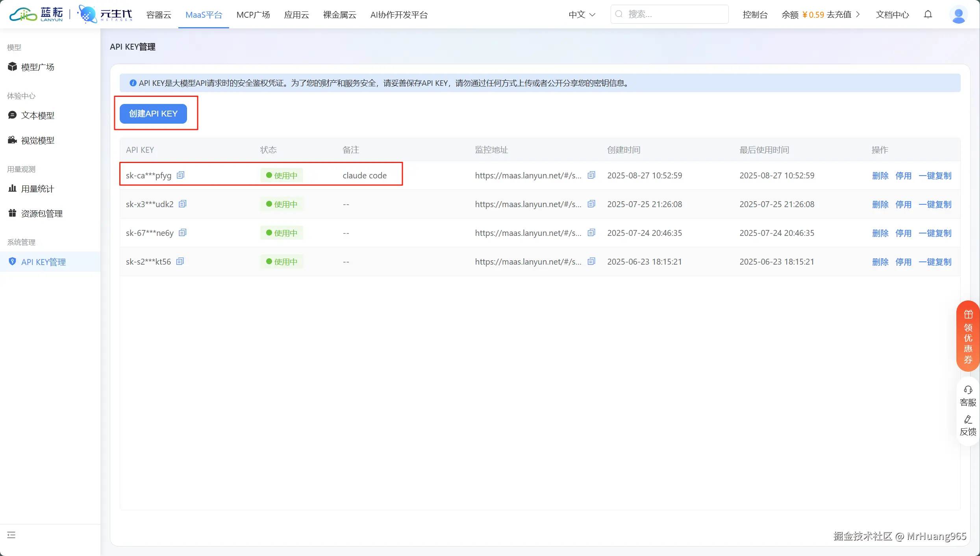This screenshot has width=980, height=556.
Task: Disable the sk-ca***pfyg key via 停用
Action: click(x=903, y=176)
